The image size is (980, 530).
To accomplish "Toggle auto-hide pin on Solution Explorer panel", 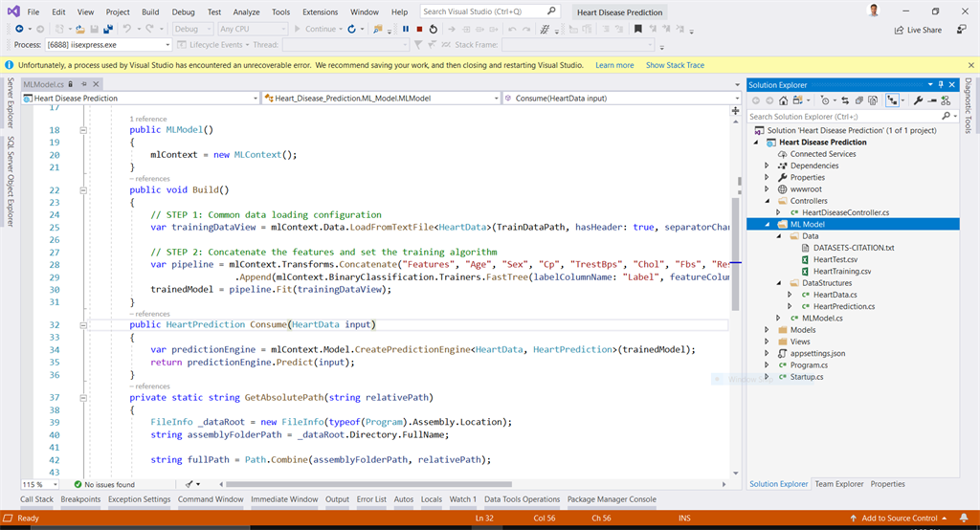I will click(x=941, y=84).
